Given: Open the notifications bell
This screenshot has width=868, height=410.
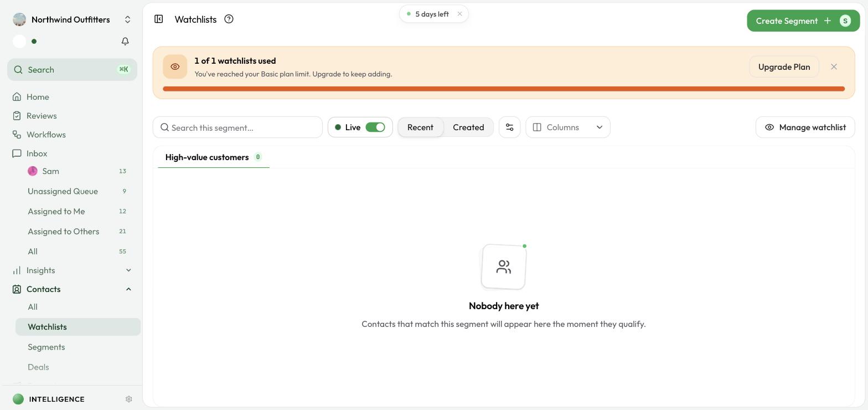Looking at the screenshot, I should [125, 42].
